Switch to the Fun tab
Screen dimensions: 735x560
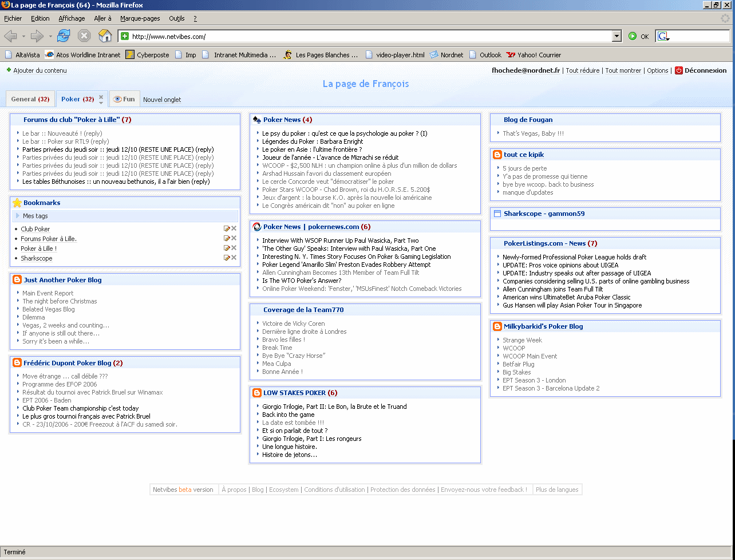pyautogui.click(x=124, y=99)
